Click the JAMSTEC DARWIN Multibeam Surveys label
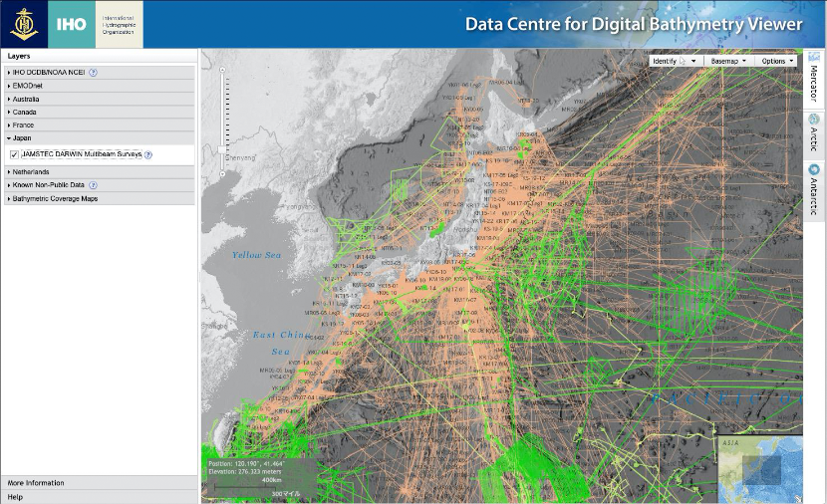The height and width of the screenshot is (504, 827). click(x=82, y=154)
